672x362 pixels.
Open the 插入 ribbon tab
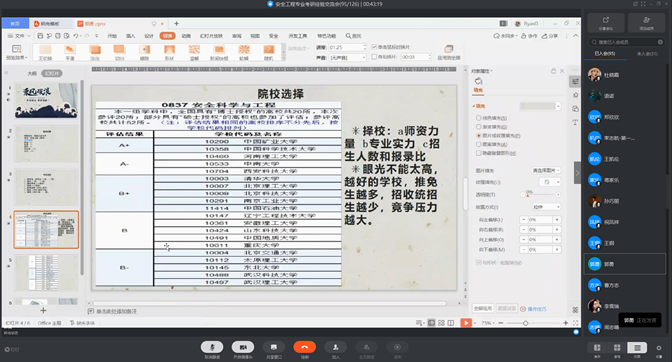(130, 36)
